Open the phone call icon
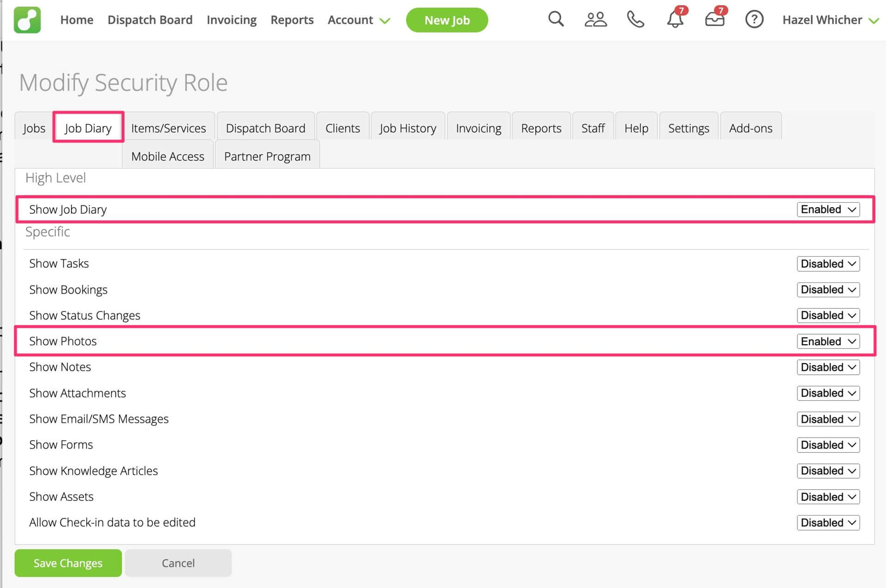 (635, 19)
